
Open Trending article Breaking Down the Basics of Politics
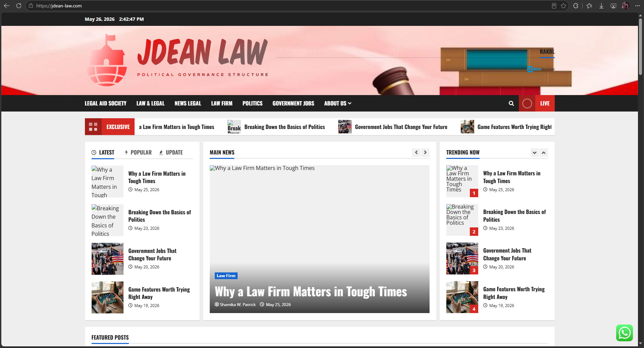pos(514,216)
